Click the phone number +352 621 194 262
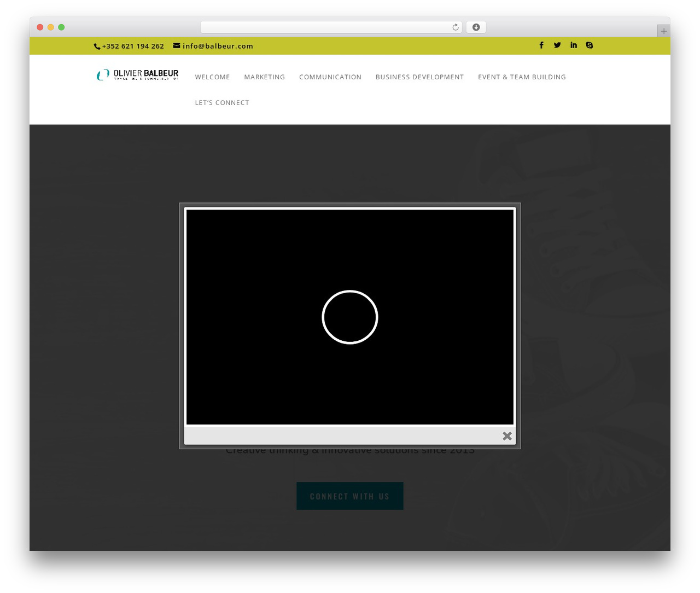This screenshot has height=593, width=700. point(133,46)
